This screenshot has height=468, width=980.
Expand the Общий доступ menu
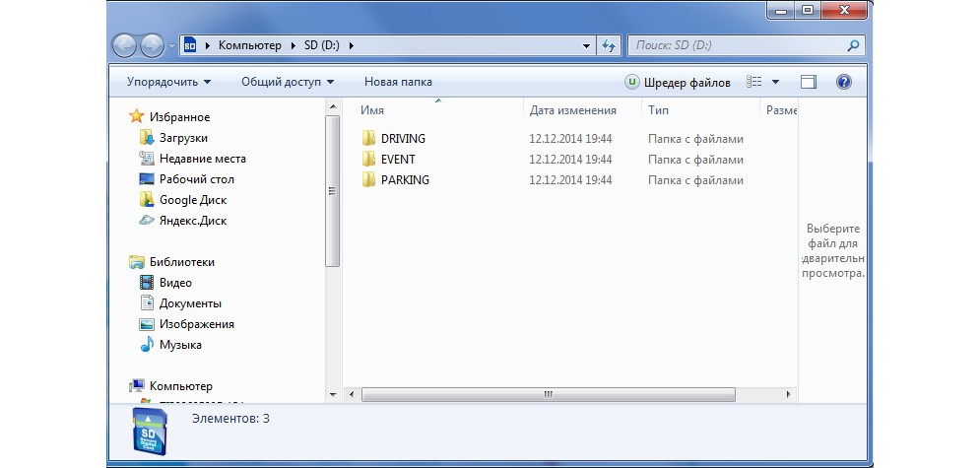(x=288, y=82)
